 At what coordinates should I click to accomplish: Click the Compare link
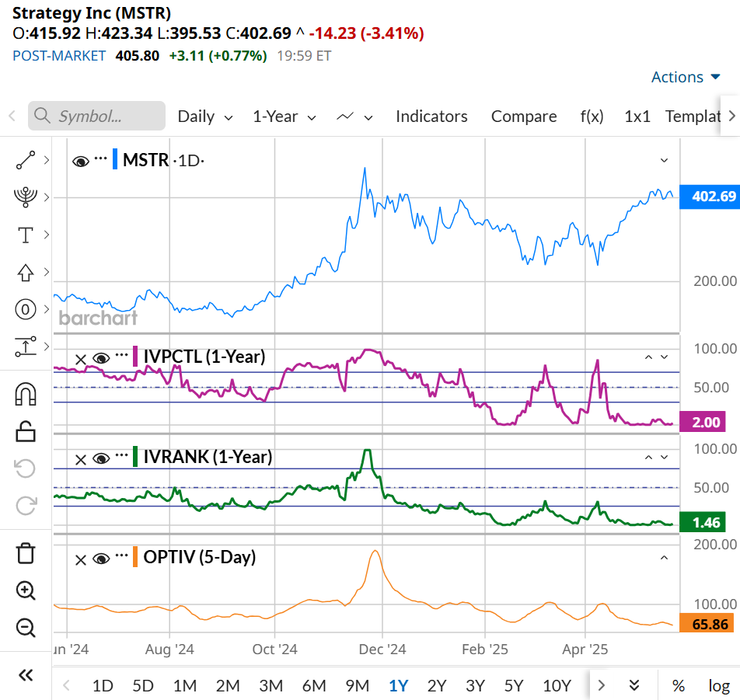coord(523,116)
